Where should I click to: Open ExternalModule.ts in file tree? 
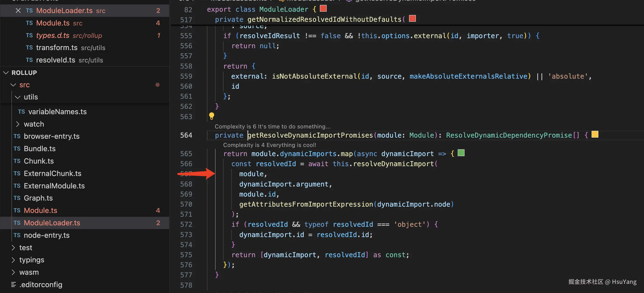[x=54, y=186]
